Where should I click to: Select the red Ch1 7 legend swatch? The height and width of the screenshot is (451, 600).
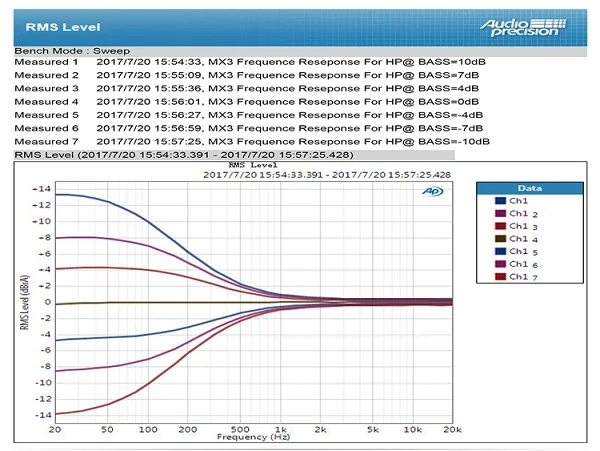500,277
